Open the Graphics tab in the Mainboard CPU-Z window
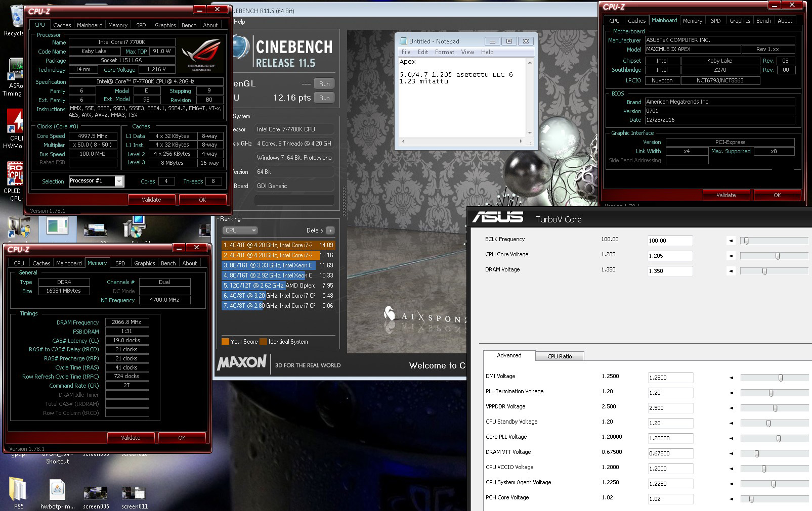The height and width of the screenshot is (511, 812). coord(740,21)
